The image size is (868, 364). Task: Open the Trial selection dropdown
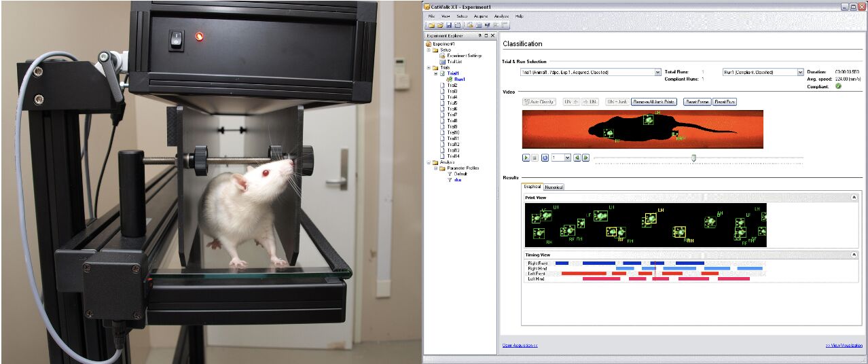pos(657,72)
